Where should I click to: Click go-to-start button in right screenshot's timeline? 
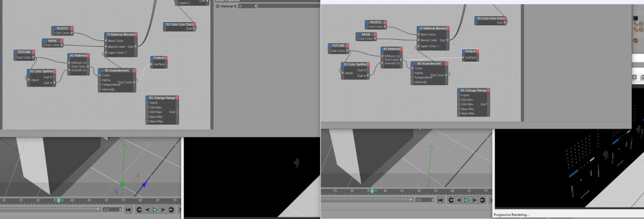[x=441, y=200]
